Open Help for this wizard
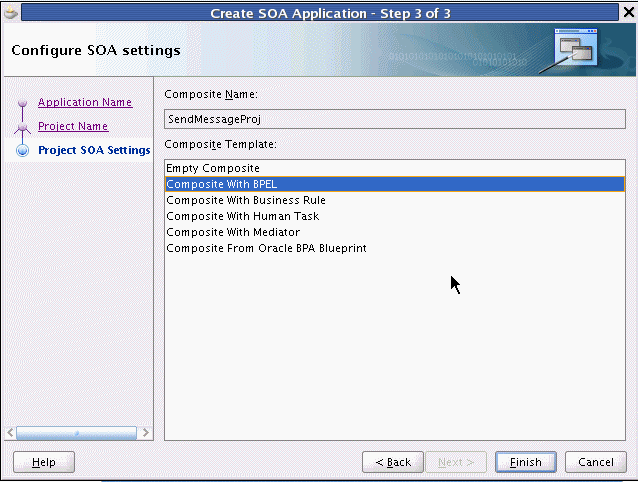This screenshot has height=482, width=638. 44,462
